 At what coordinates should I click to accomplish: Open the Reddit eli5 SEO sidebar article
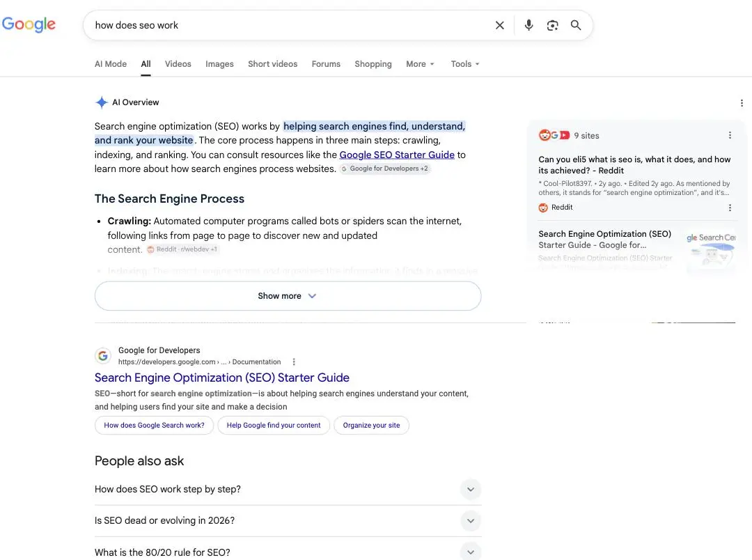pyautogui.click(x=634, y=164)
